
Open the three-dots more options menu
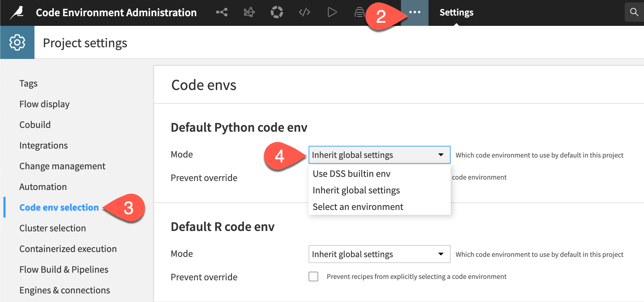(x=415, y=12)
